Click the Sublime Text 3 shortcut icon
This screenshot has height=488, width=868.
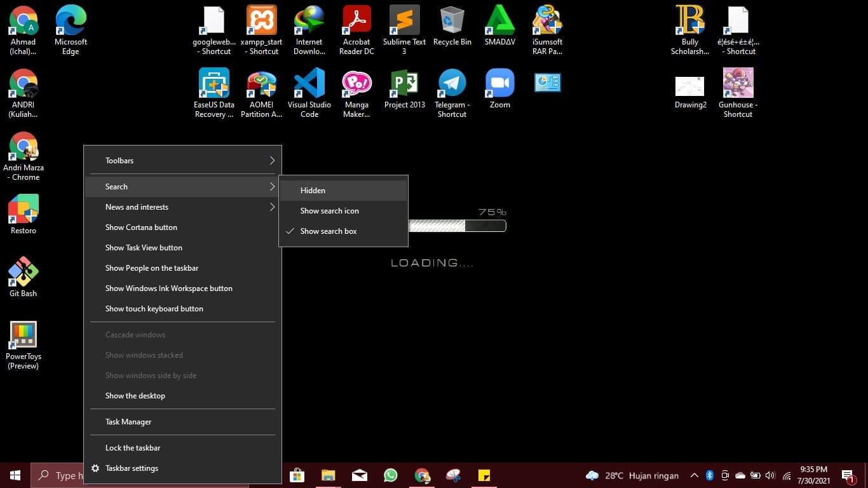coord(404,22)
